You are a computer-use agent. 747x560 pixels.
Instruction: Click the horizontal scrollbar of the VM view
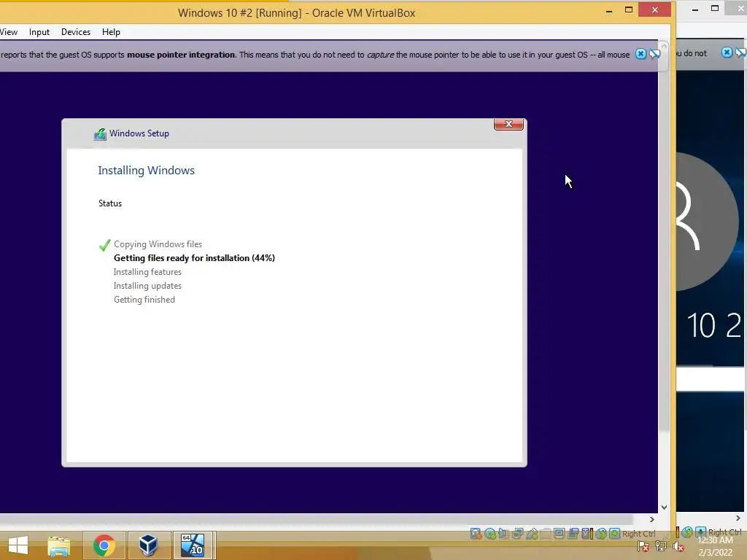coord(317,519)
